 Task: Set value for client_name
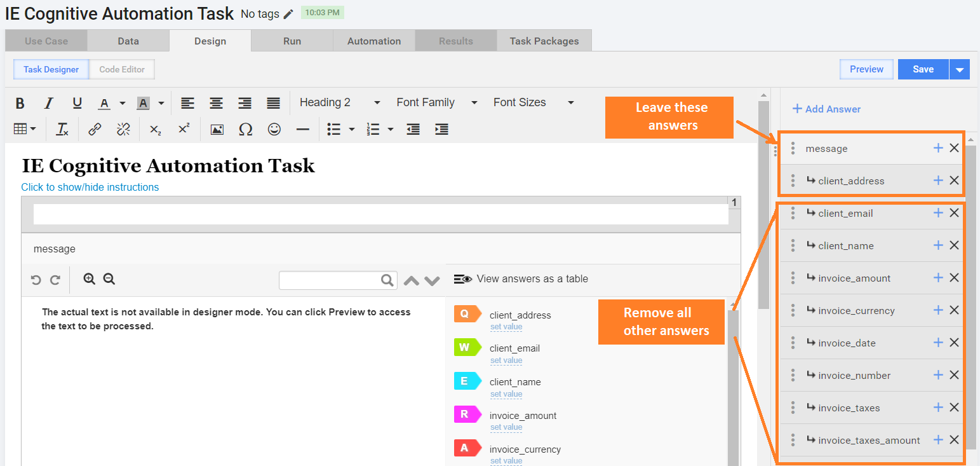click(x=506, y=394)
